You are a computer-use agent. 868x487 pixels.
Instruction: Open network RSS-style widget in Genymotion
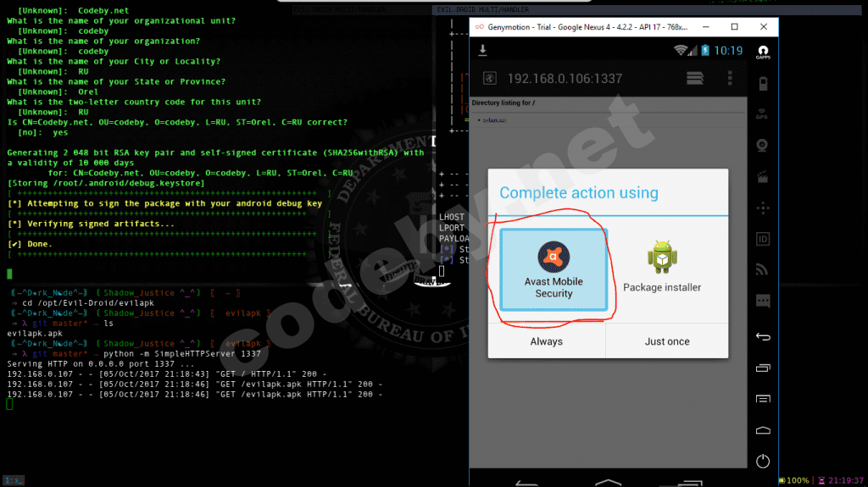point(763,269)
